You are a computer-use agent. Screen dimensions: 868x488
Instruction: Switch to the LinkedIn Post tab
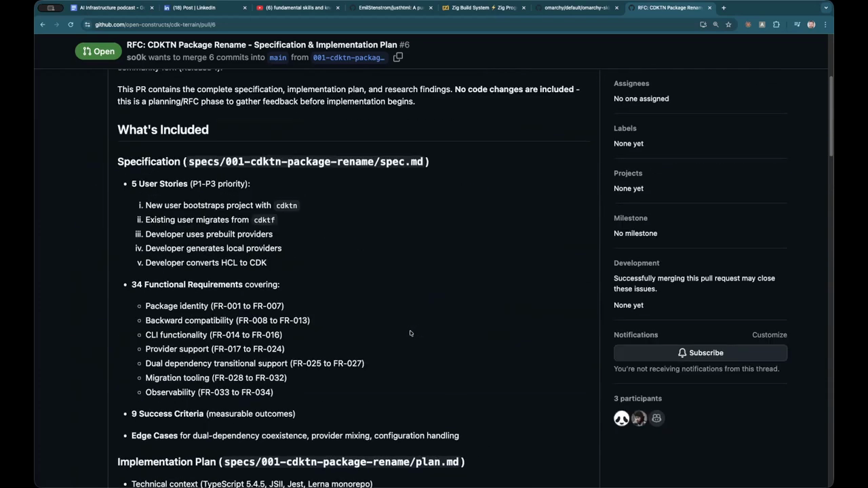tap(197, 8)
